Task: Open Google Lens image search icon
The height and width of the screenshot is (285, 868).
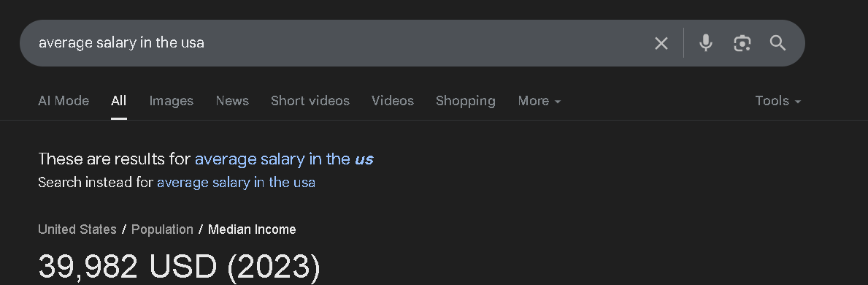Action: coord(742,43)
